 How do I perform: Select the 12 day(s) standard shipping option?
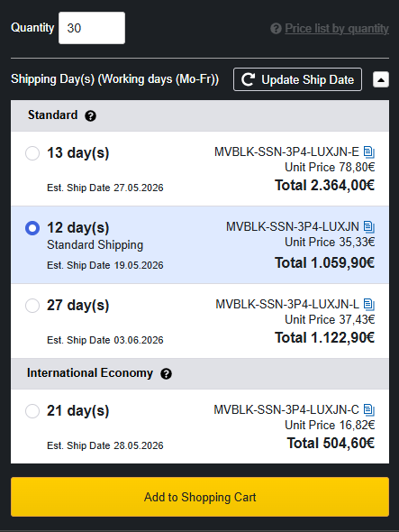(x=32, y=228)
